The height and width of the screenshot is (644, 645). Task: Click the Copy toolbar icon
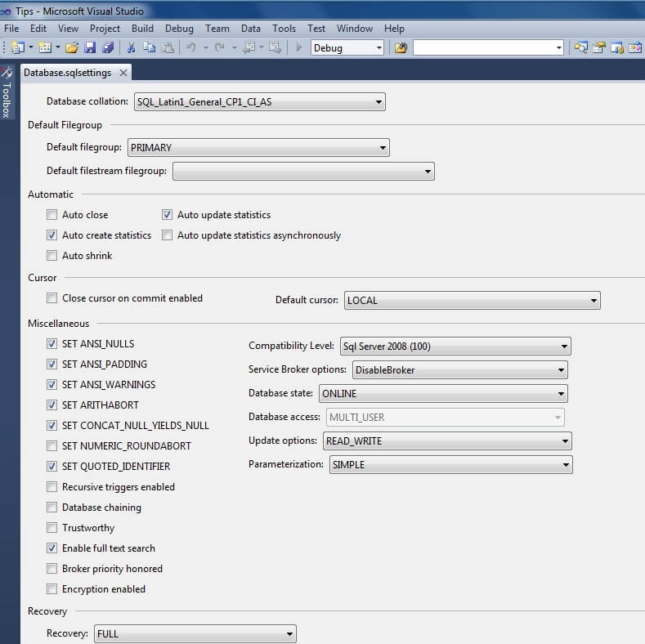point(150,47)
